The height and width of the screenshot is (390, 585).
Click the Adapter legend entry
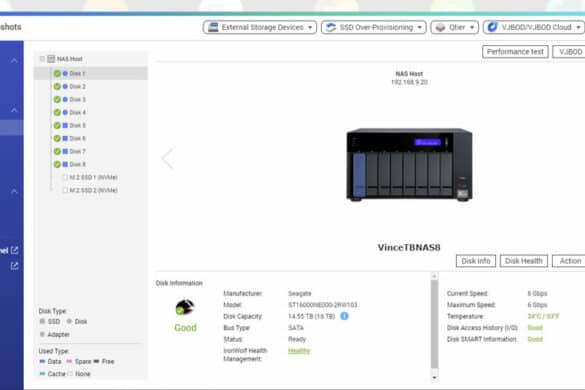[x=54, y=334]
